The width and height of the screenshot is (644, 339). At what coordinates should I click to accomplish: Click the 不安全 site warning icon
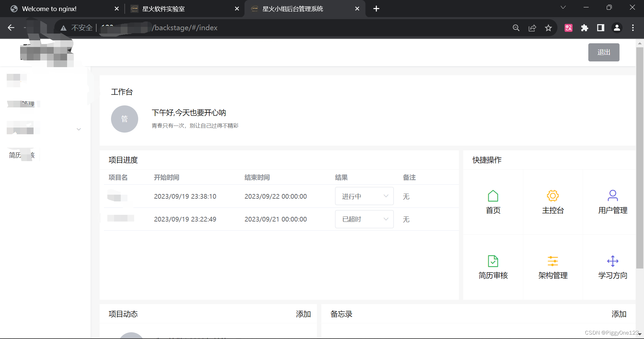(x=63, y=28)
